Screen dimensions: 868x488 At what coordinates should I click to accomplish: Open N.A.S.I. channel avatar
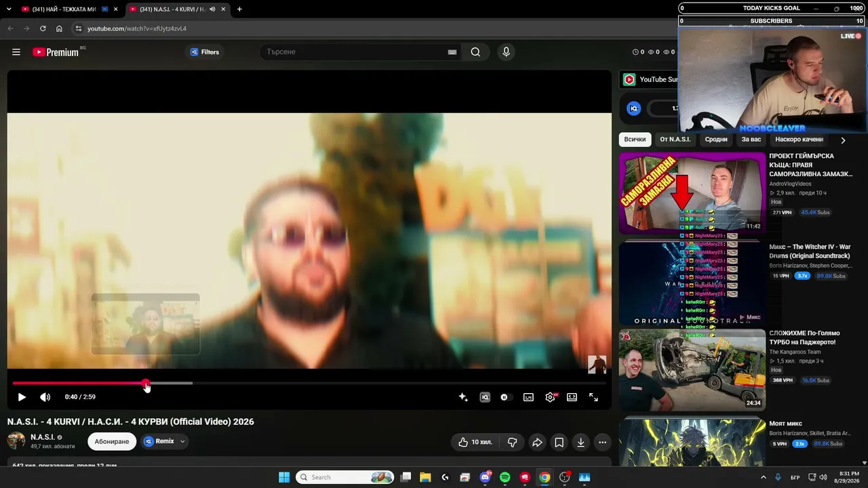16,441
